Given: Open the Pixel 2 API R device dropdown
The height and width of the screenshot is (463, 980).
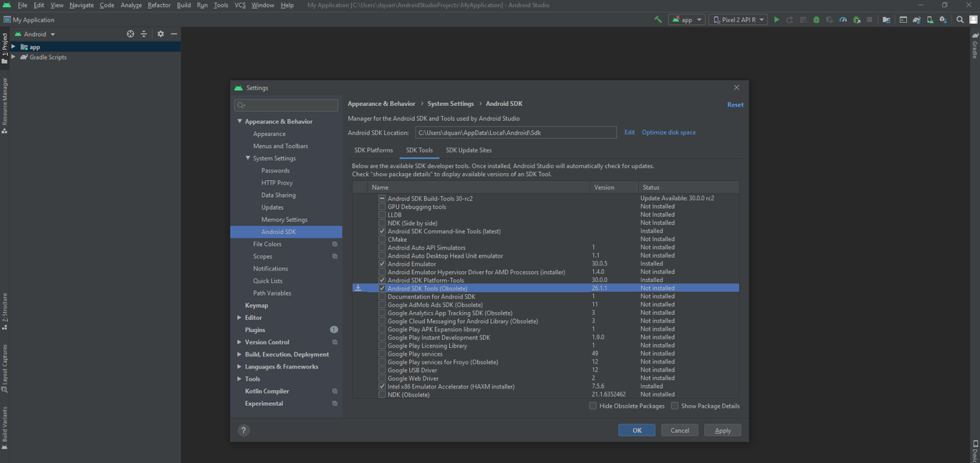Looking at the screenshot, I should tap(738, 20).
